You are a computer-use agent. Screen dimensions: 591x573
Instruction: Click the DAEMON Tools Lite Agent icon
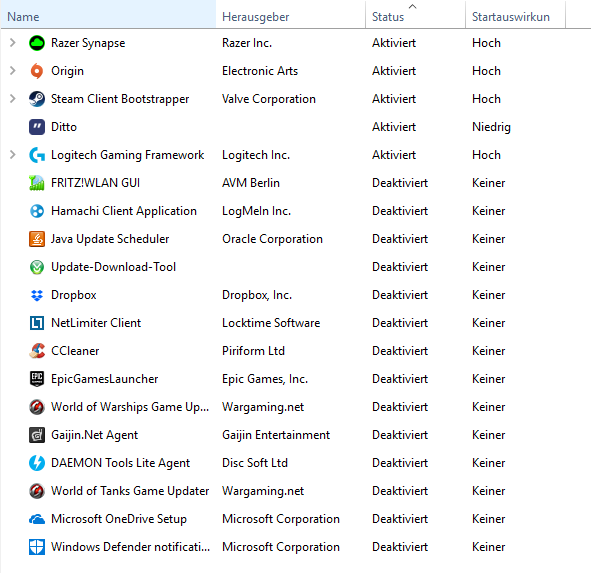pos(37,463)
